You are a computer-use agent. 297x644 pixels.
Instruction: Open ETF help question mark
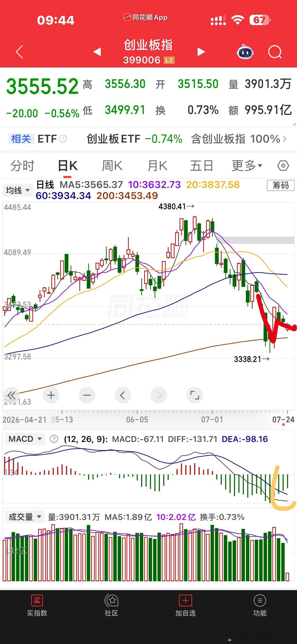pyautogui.click(x=63, y=139)
